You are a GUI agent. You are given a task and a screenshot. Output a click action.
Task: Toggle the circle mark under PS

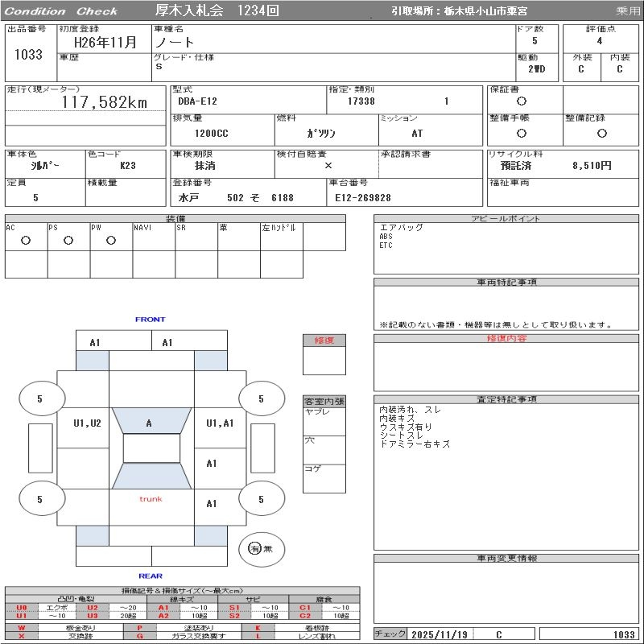pyautogui.click(x=68, y=241)
